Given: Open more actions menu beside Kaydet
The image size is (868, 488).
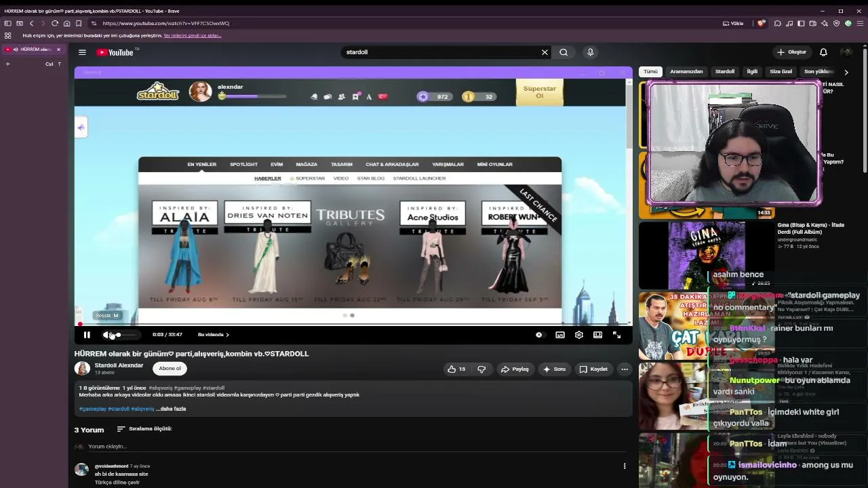Looking at the screenshot, I should pyautogui.click(x=625, y=369).
